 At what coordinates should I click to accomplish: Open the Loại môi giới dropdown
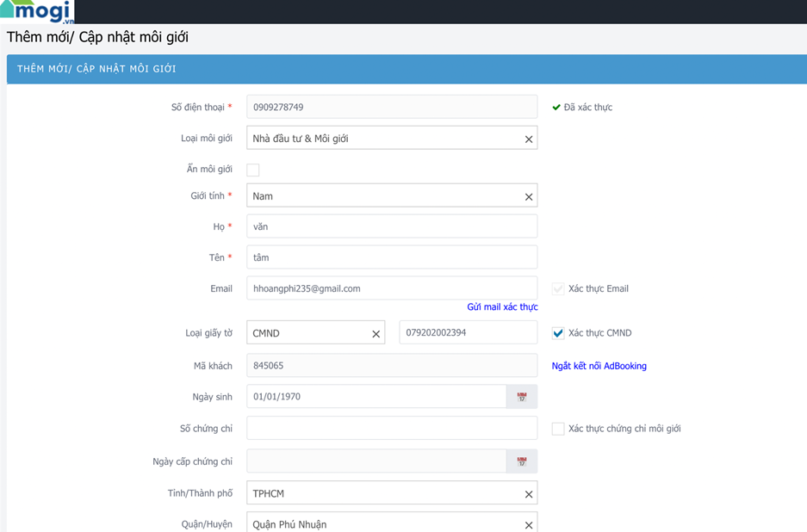[x=383, y=139]
